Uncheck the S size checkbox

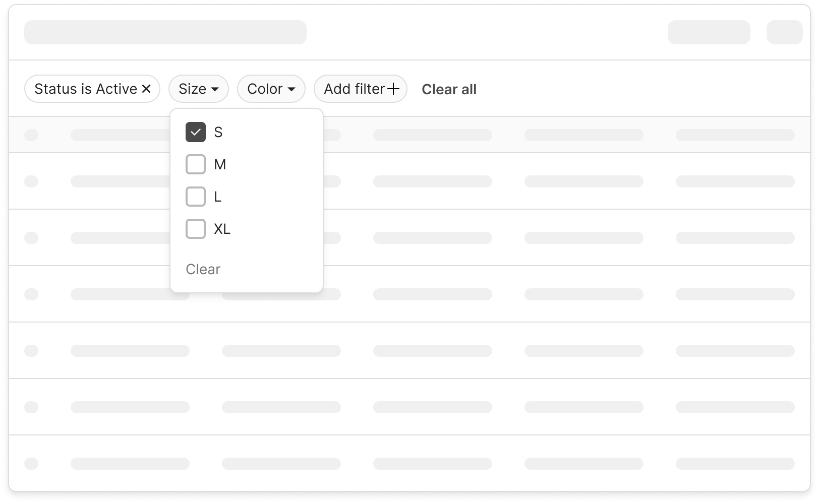pyautogui.click(x=196, y=132)
